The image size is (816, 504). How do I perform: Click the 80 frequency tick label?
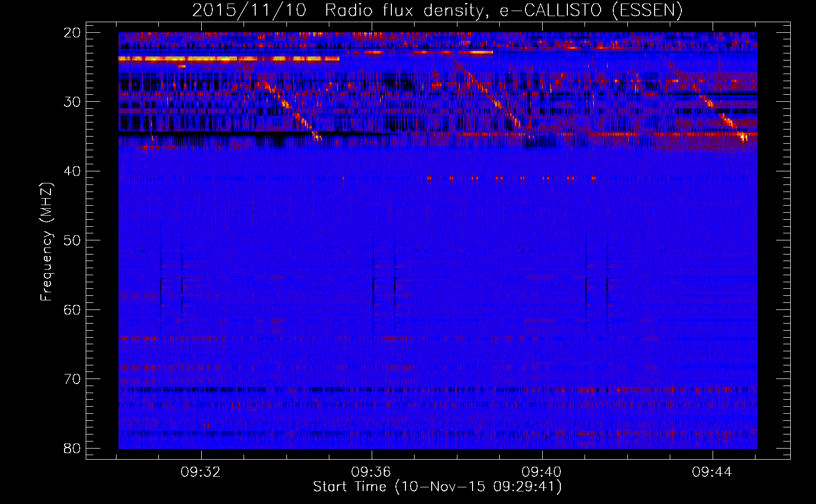72,448
